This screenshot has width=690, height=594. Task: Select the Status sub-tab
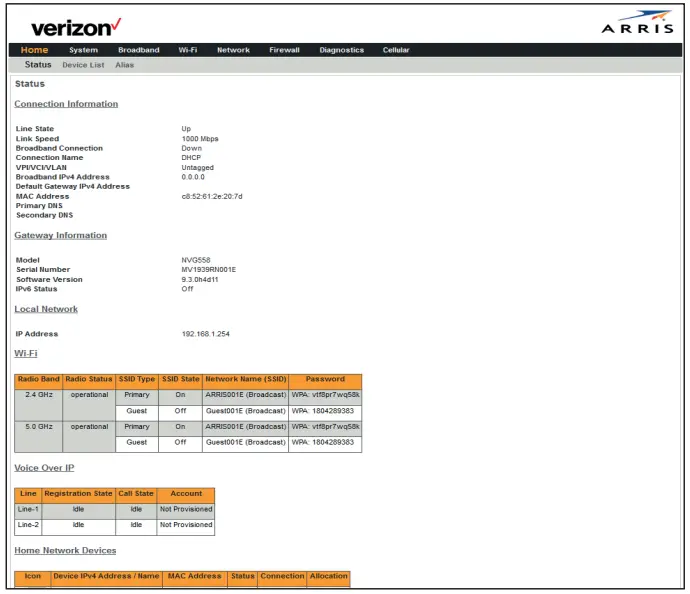(x=38, y=65)
